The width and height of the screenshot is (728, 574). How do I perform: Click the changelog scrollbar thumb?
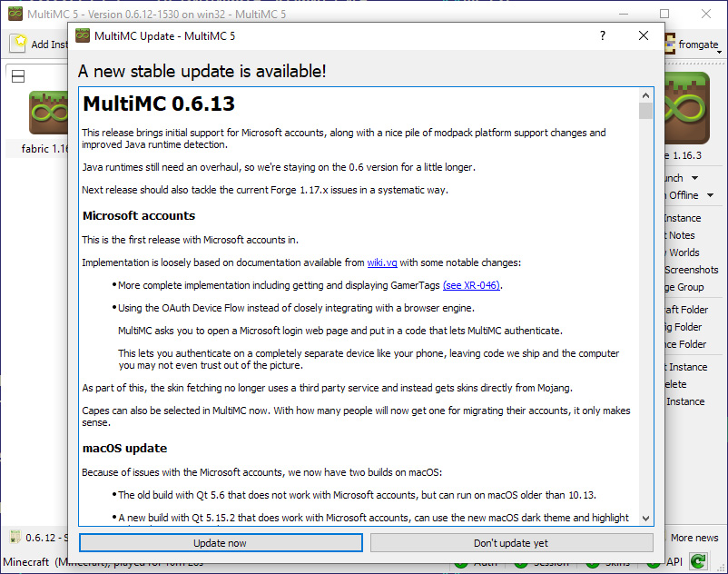645,111
